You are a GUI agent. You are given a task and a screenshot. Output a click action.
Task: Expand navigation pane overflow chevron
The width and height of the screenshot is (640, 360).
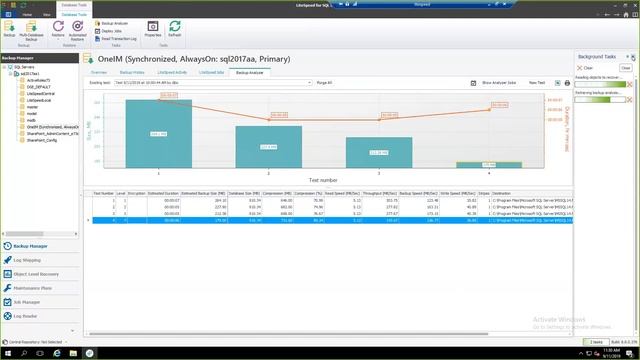pyautogui.click(x=73, y=331)
